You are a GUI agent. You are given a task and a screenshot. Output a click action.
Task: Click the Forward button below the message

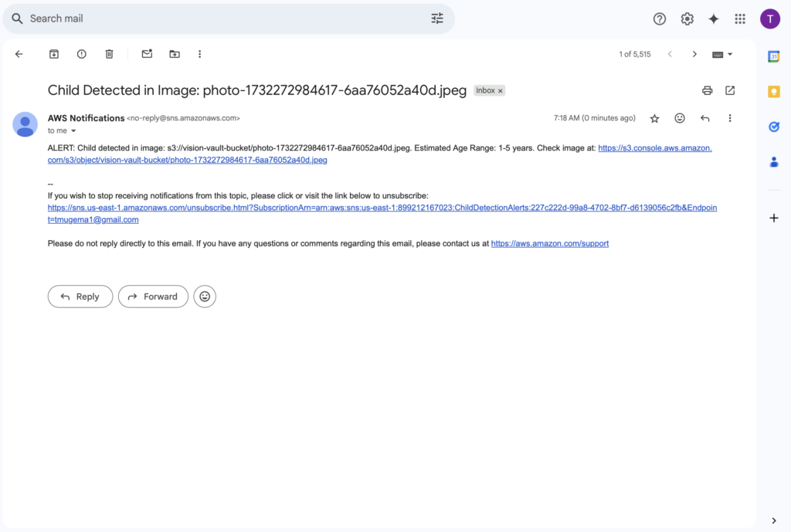[153, 296]
